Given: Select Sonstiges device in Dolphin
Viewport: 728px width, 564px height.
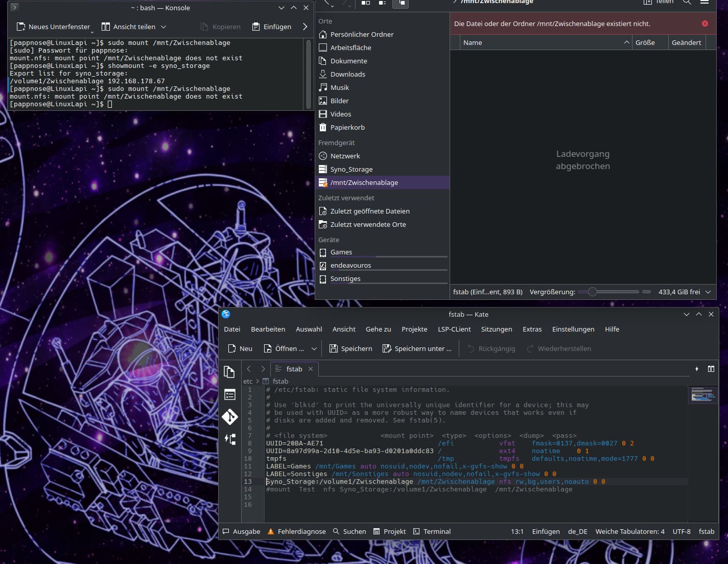Looking at the screenshot, I should point(382,279).
